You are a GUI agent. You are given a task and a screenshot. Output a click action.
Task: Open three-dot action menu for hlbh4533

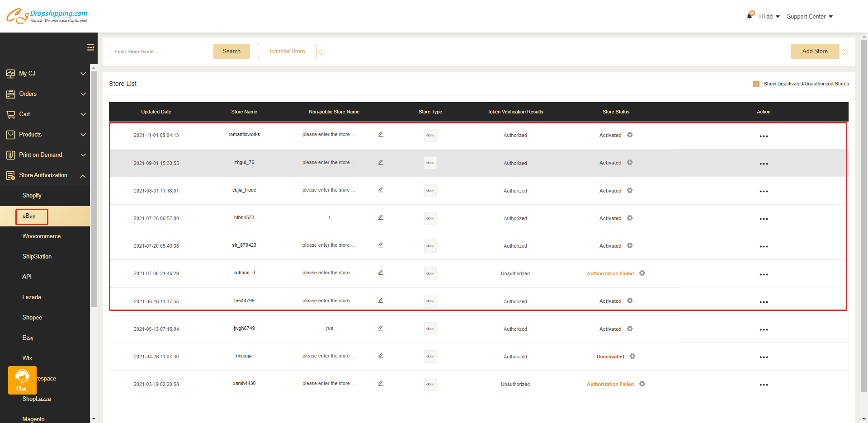pyautogui.click(x=764, y=219)
